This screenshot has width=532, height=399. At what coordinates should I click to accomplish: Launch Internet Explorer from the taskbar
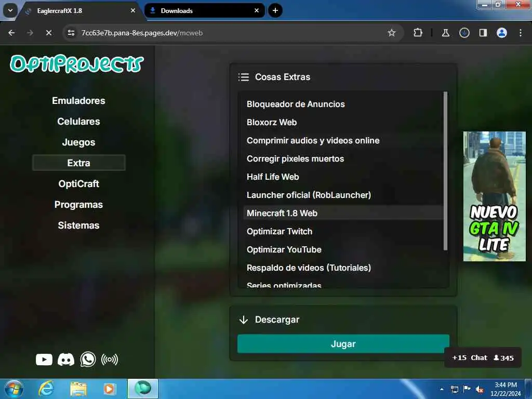(x=46, y=389)
